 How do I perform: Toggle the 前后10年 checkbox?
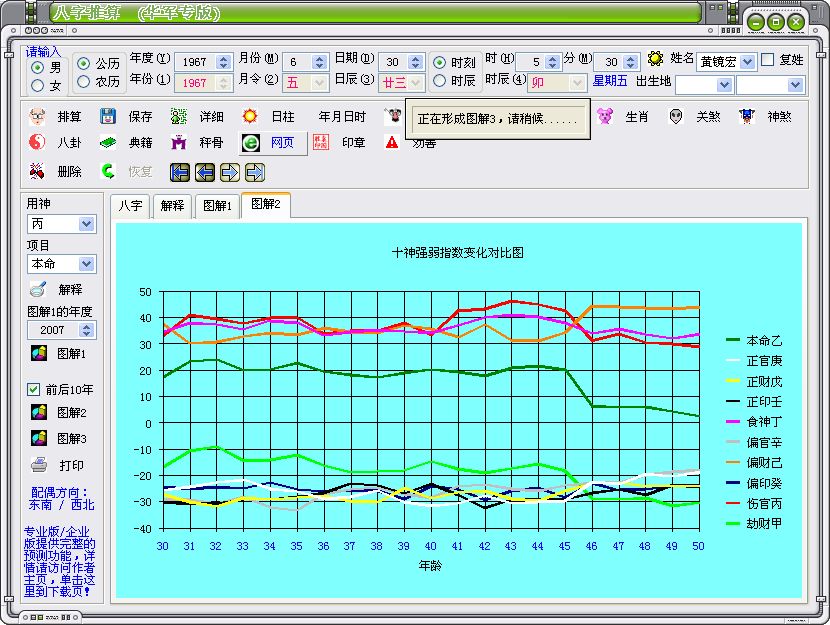click(x=32, y=389)
